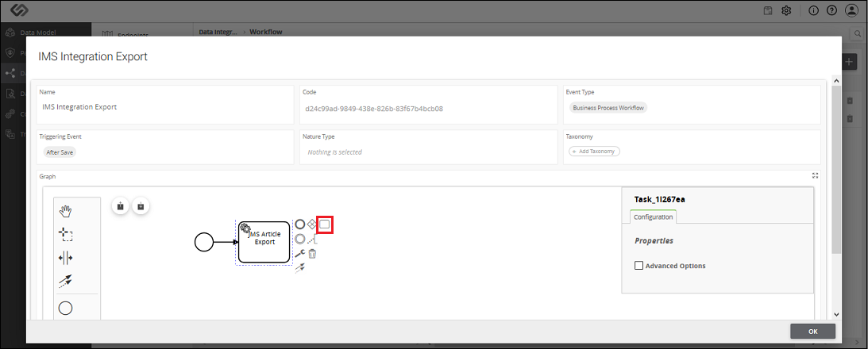Click the Business Process Workflow chip
This screenshot has height=349, width=868.
pyautogui.click(x=608, y=108)
